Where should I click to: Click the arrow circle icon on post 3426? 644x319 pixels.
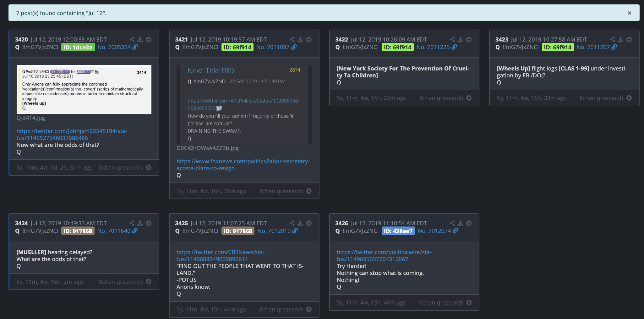click(x=469, y=223)
